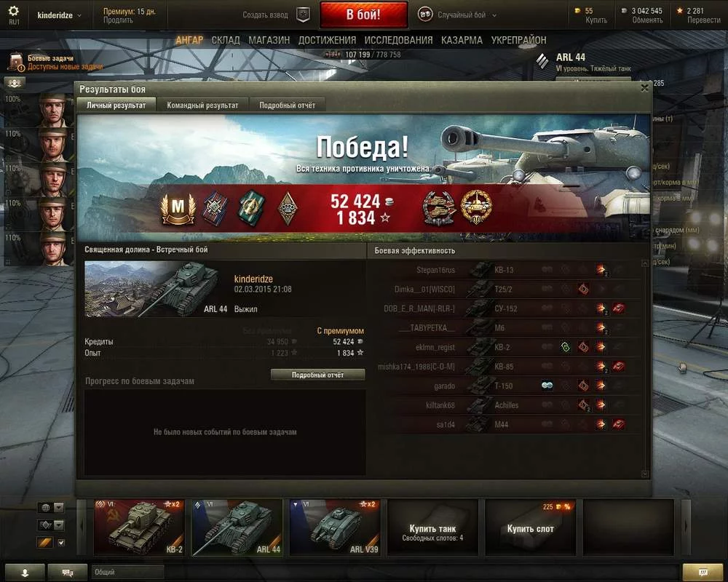
Task: Click the В бой! button
Action: pyautogui.click(x=363, y=15)
